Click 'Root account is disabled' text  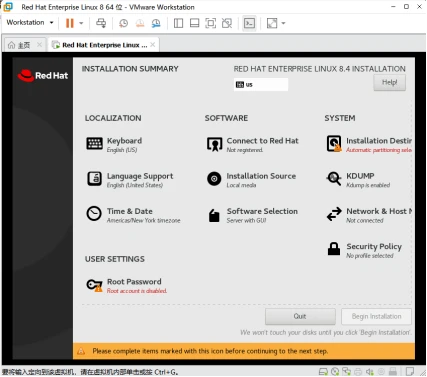(137, 291)
